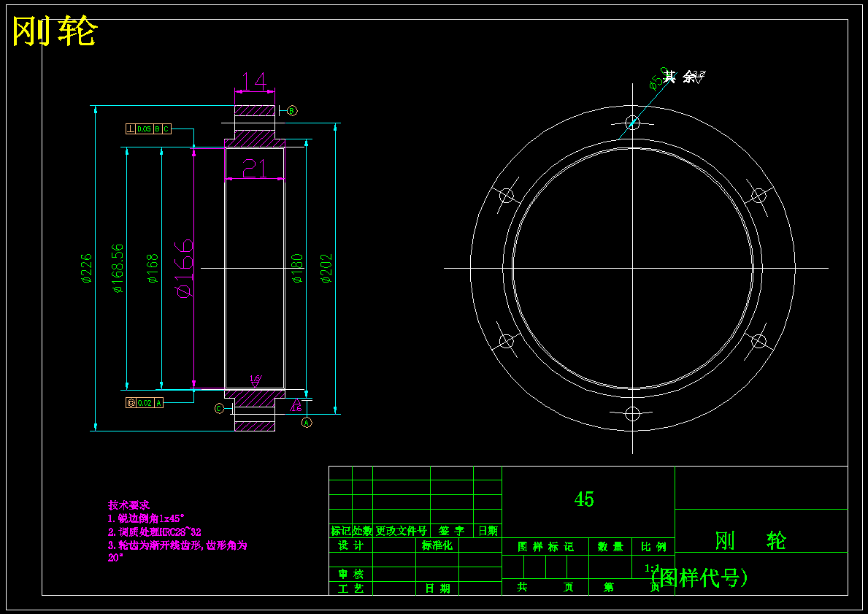Select note 3.轮齿为渐开线齿形
The image size is (868, 614).
tap(177, 551)
